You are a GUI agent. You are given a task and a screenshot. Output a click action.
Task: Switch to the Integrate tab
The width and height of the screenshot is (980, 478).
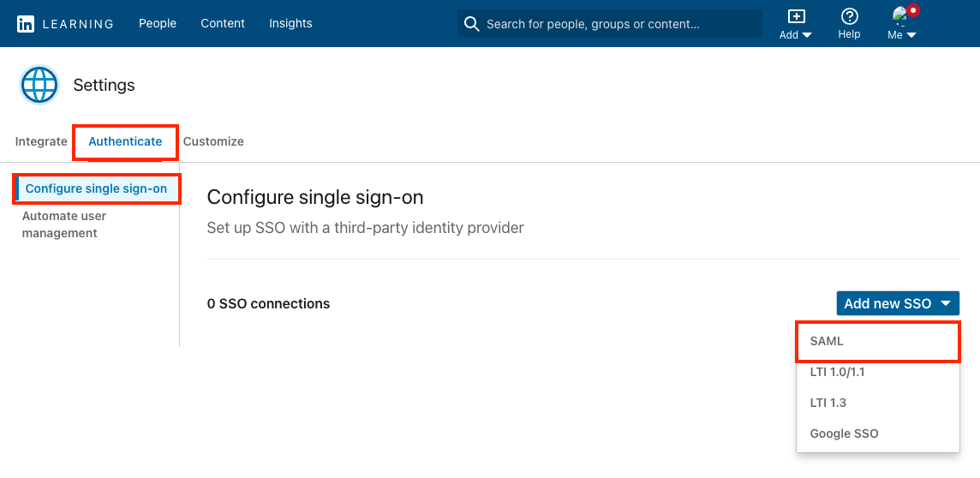click(x=41, y=141)
